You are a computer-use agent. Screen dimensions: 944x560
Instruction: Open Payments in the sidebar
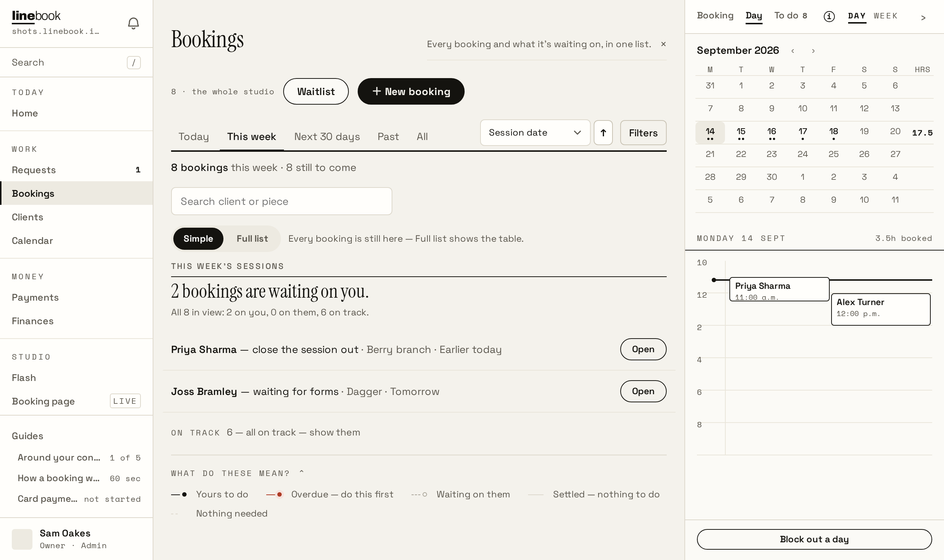(76, 297)
